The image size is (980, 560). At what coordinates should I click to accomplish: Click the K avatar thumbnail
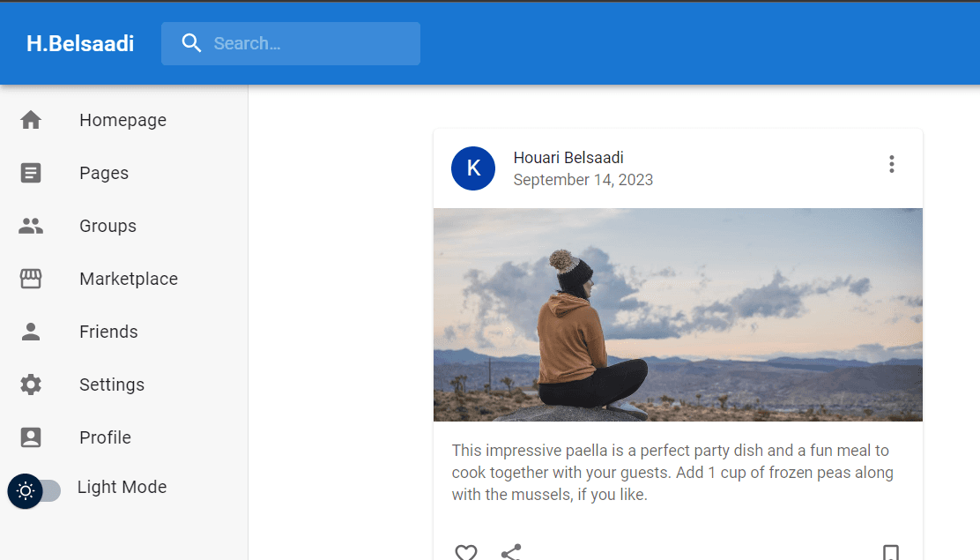coord(473,168)
